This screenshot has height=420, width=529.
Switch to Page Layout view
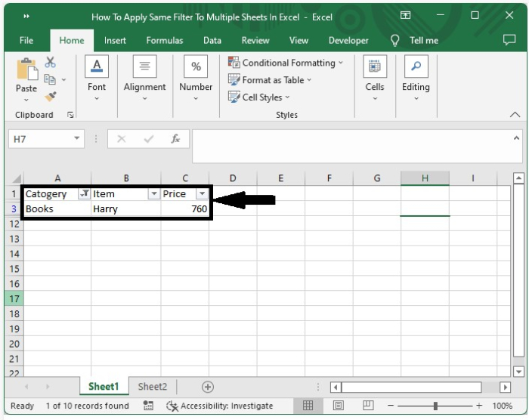click(x=338, y=405)
